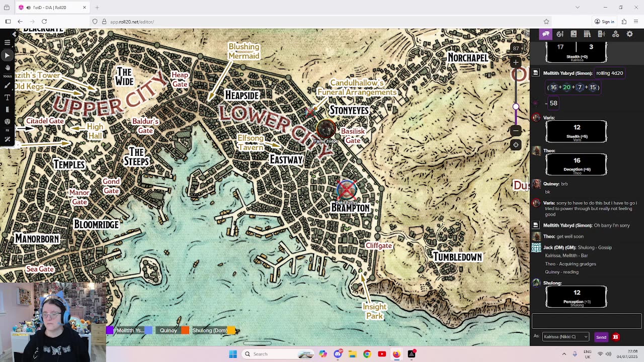Adjust the map zoom slider handle
644x362 pixels.
[x=516, y=107]
